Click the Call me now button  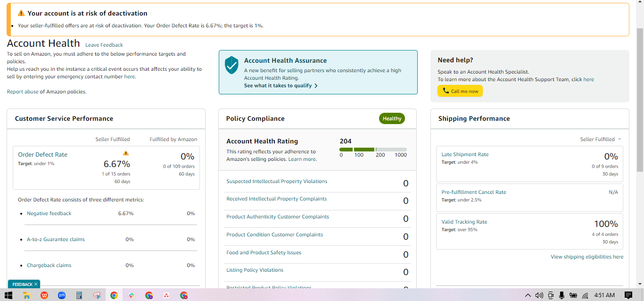tap(460, 91)
